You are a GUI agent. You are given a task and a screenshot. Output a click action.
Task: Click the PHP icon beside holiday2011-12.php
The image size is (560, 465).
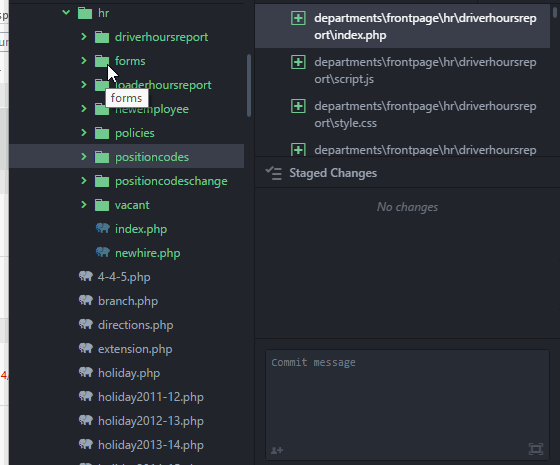tap(86, 396)
